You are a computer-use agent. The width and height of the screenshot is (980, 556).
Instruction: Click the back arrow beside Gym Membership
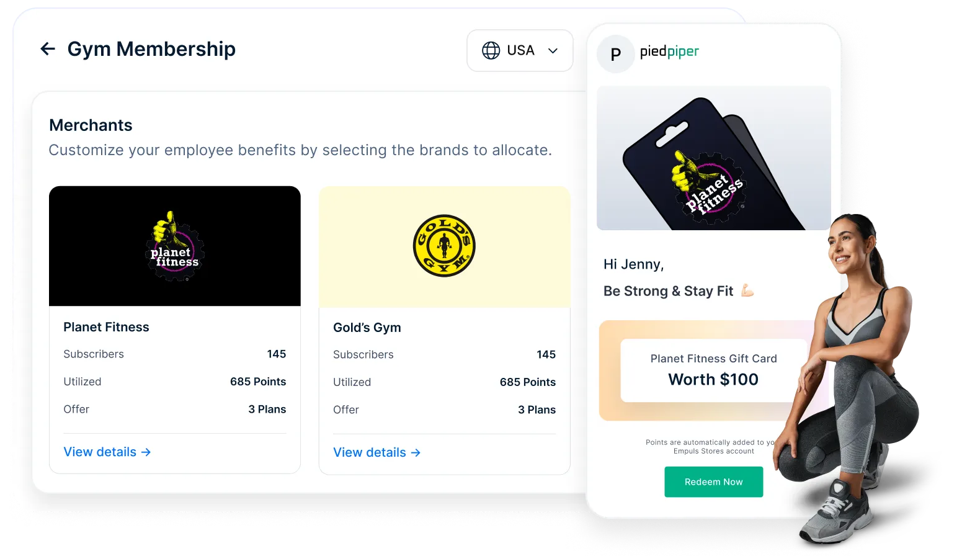pyautogui.click(x=48, y=49)
